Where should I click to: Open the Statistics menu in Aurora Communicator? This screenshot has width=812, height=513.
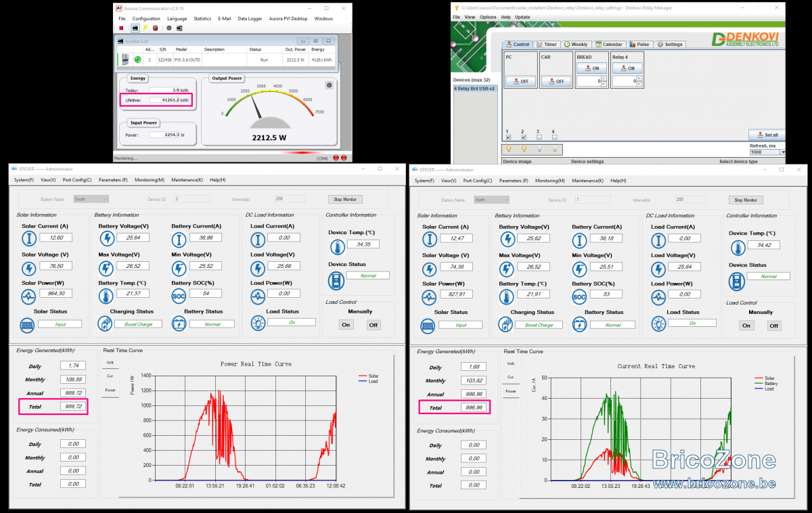202,19
